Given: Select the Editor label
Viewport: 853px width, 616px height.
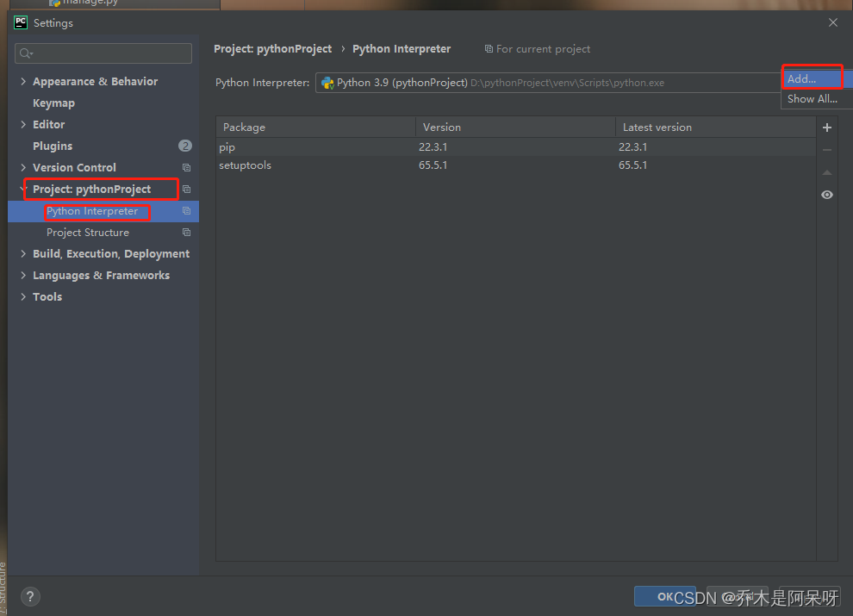Looking at the screenshot, I should click(x=48, y=125).
